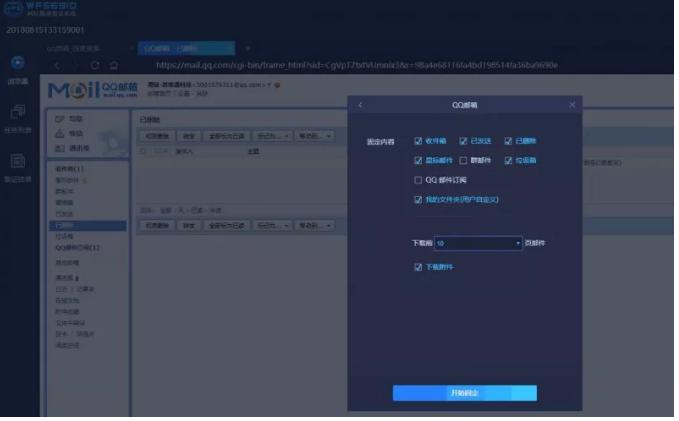Click the URL address bar
Image resolution: width=679 pixels, height=421 pixels.
[357, 65]
